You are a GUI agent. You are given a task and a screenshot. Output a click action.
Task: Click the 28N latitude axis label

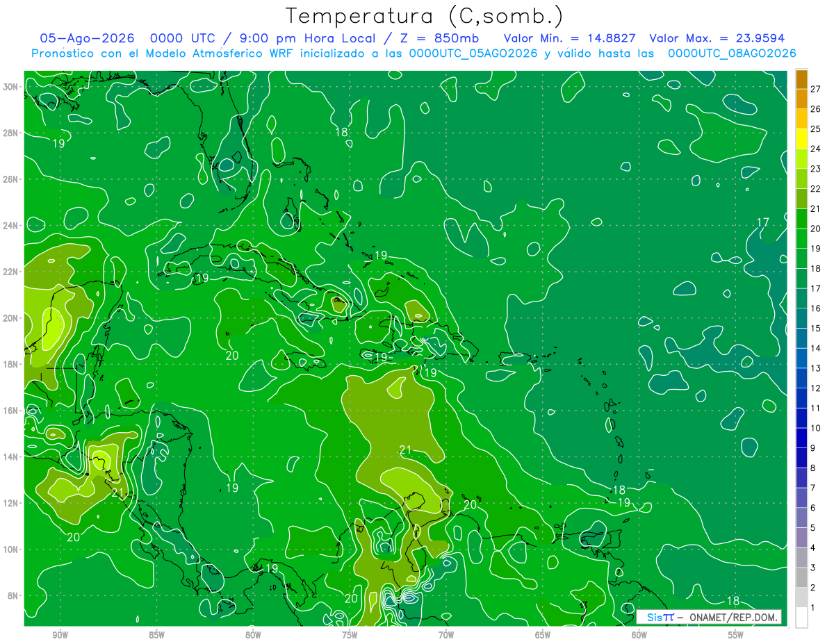click(12, 133)
